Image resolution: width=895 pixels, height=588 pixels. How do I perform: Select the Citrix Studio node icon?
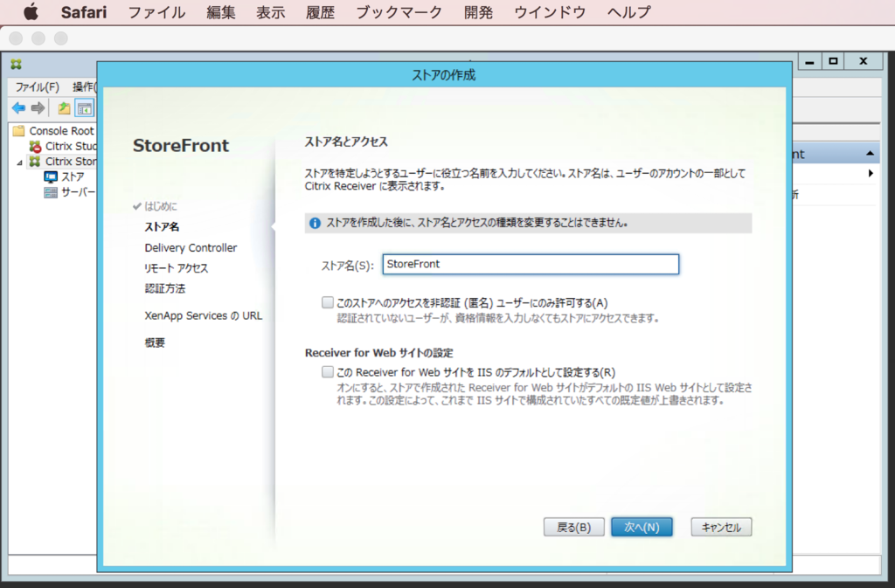click(x=35, y=146)
